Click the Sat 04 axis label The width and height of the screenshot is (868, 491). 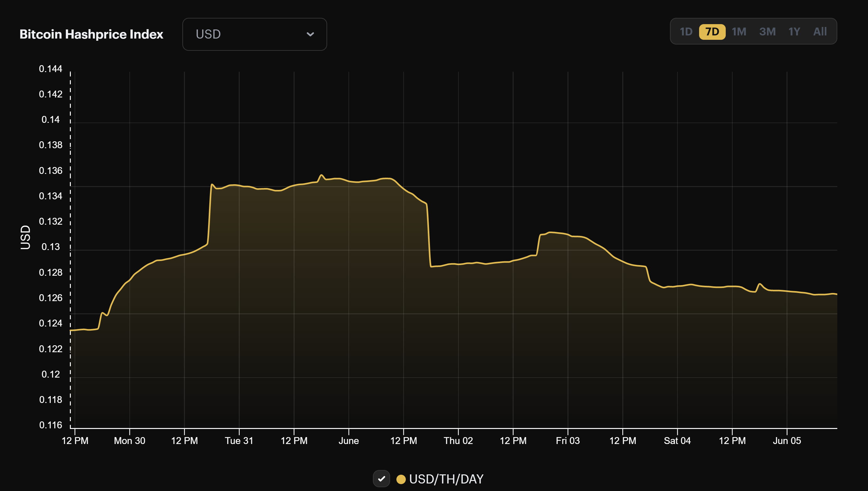click(x=677, y=441)
